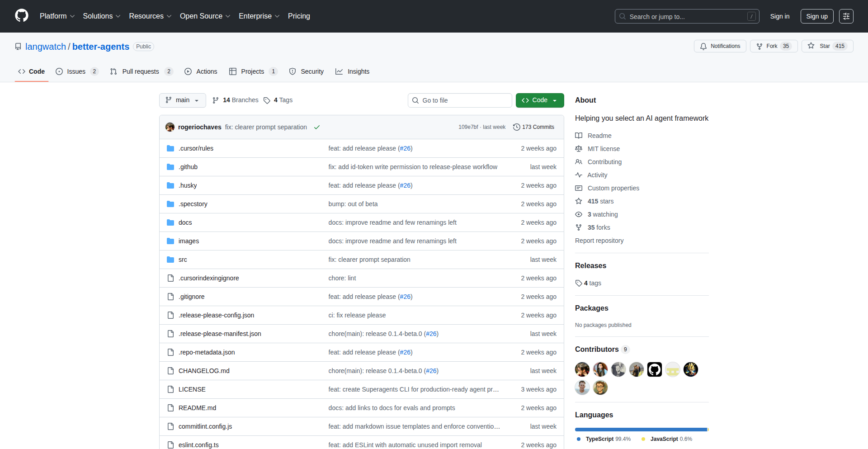Open notifications via the bell icon
Screen dimensions: 868x449
(x=703, y=46)
